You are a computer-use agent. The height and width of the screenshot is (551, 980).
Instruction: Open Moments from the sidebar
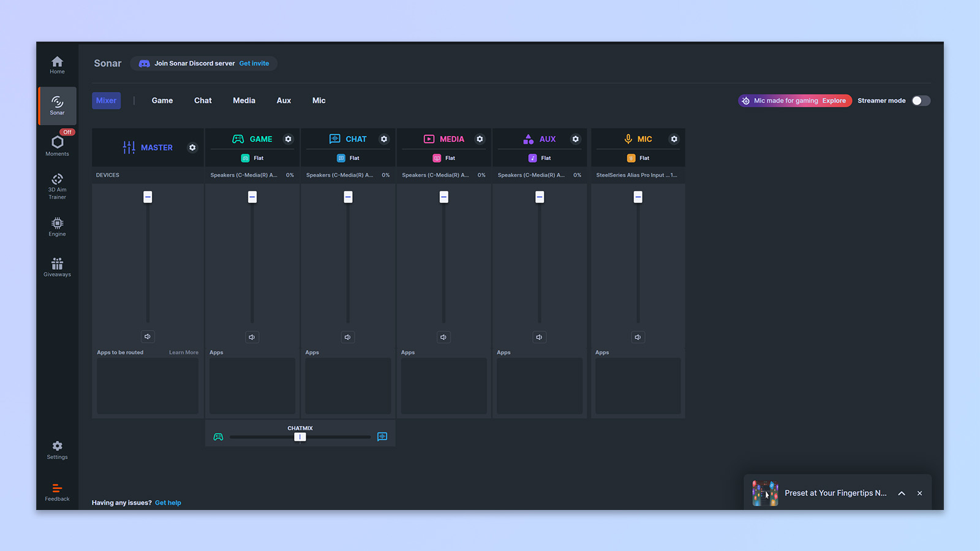coord(57,146)
